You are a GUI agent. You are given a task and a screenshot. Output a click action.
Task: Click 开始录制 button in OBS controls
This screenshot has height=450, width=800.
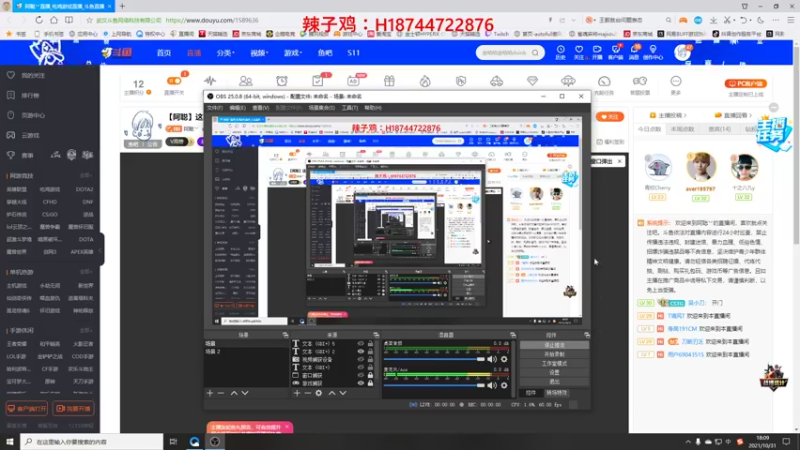point(554,355)
